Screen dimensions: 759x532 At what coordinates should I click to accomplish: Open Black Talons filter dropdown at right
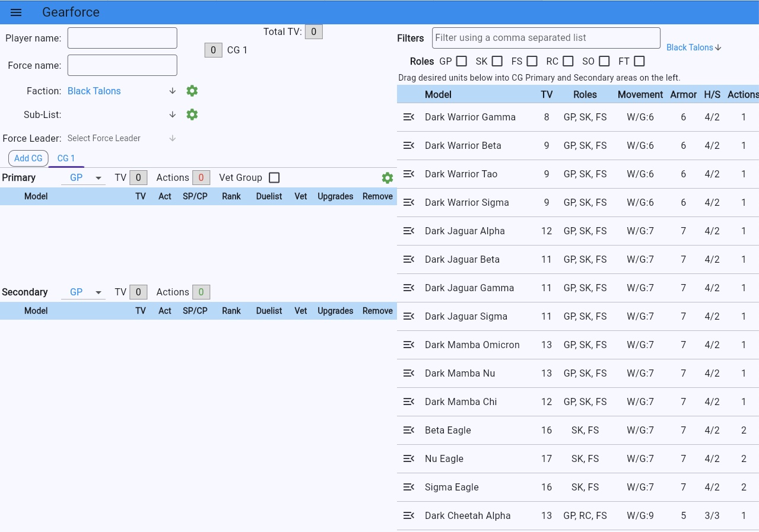pyautogui.click(x=694, y=47)
